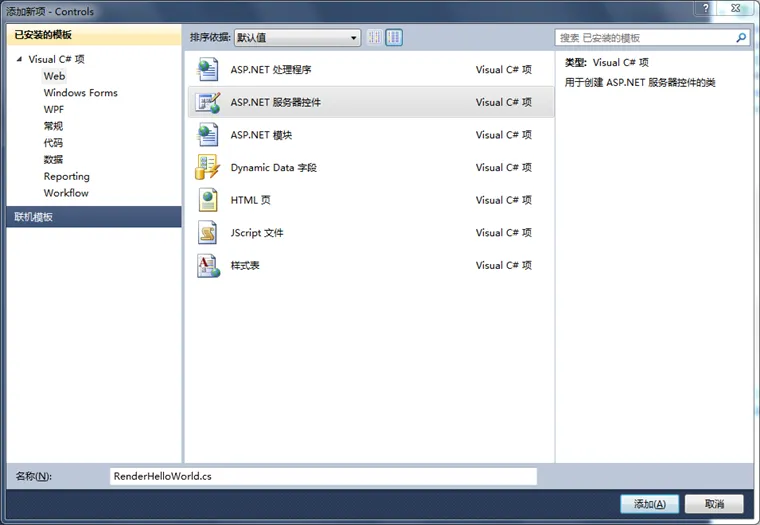The image size is (760, 525).
Task: Select Dynamic Data 字段 template name
Action: pyautogui.click(x=274, y=168)
